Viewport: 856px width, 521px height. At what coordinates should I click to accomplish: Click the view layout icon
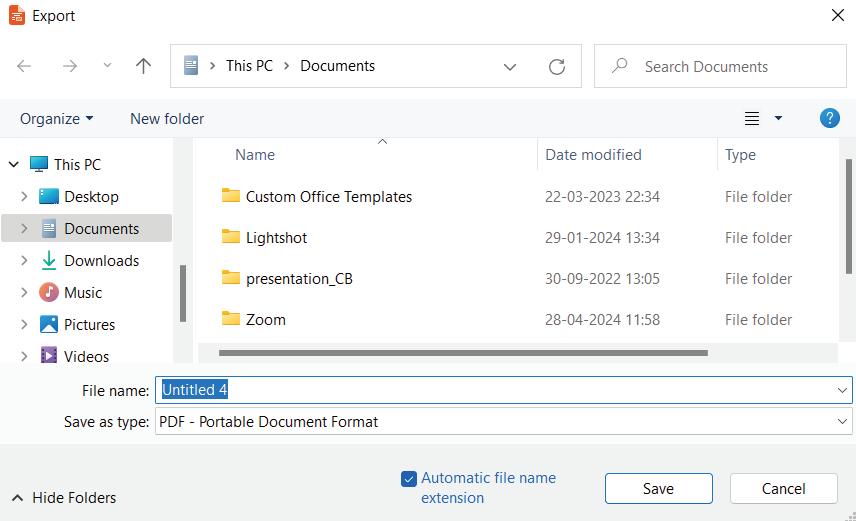click(x=752, y=119)
